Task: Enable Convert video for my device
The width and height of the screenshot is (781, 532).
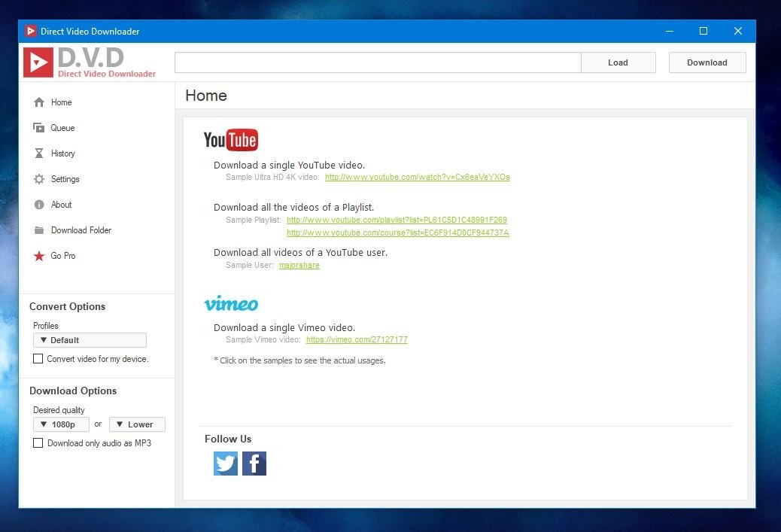Action: (x=38, y=359)
